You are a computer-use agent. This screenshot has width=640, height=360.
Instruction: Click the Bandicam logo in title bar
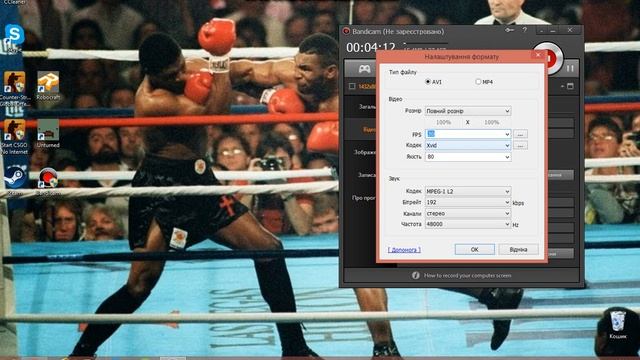[x=347, y=31]
